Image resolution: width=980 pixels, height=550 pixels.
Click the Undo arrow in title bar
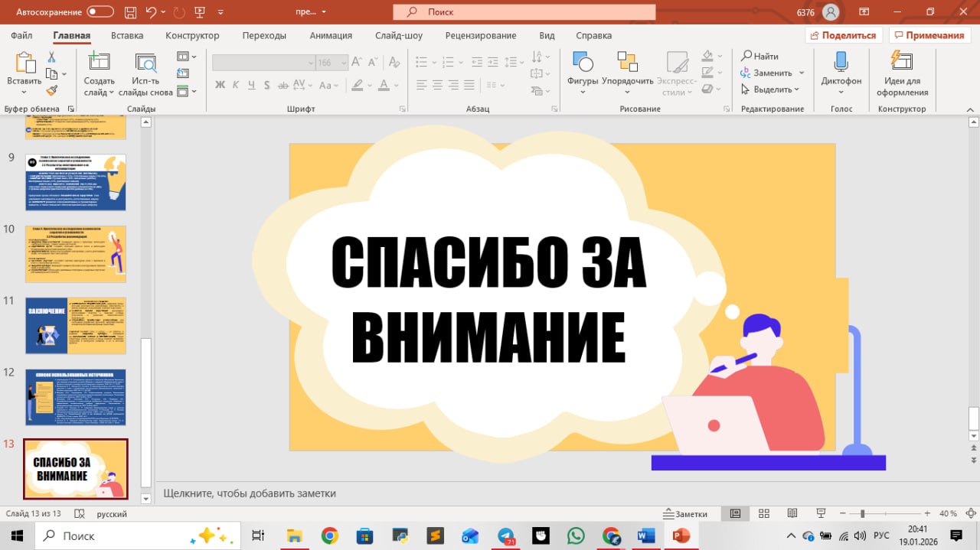151,12
